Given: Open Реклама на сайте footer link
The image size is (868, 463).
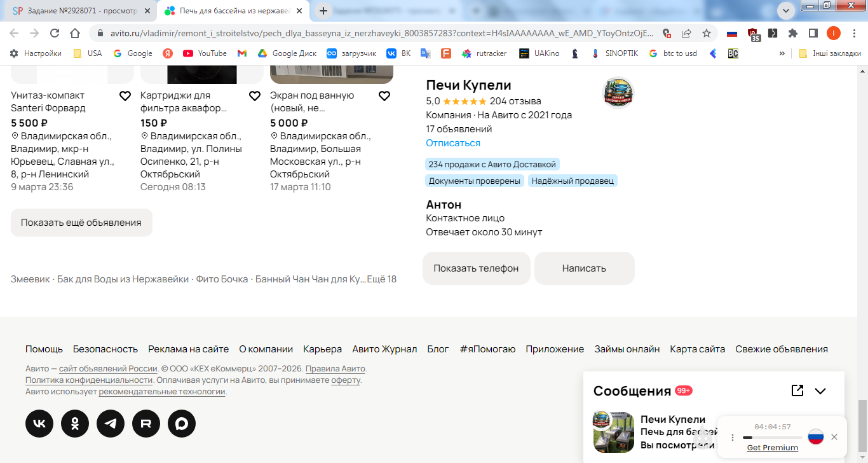Looking at the screenshot, I should coord(189,349).
